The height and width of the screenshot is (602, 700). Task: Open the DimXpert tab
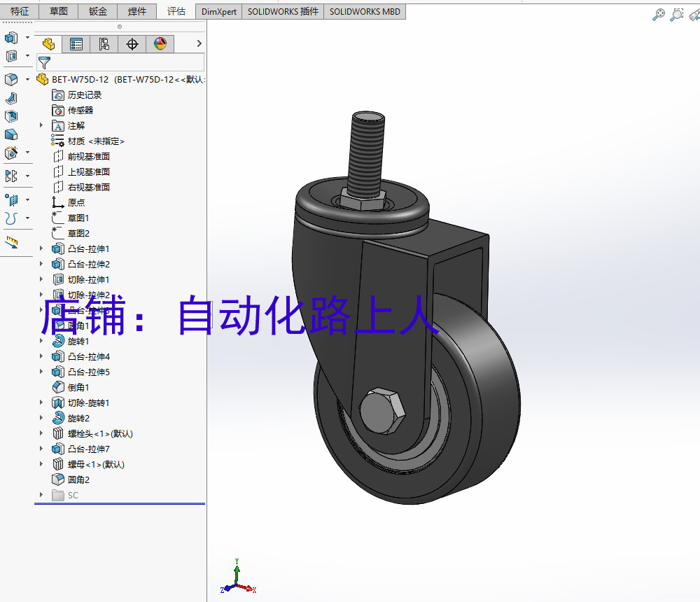(218, 12)
